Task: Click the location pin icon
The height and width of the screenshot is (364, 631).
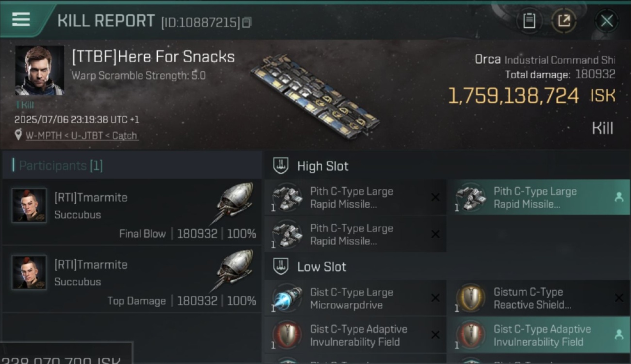Action: tap(18, 135)
